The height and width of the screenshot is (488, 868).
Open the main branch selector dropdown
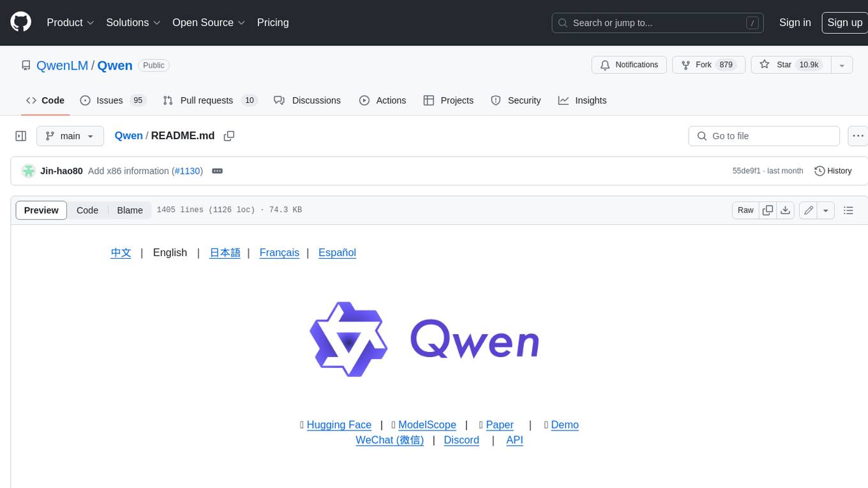tap(70, 136)
